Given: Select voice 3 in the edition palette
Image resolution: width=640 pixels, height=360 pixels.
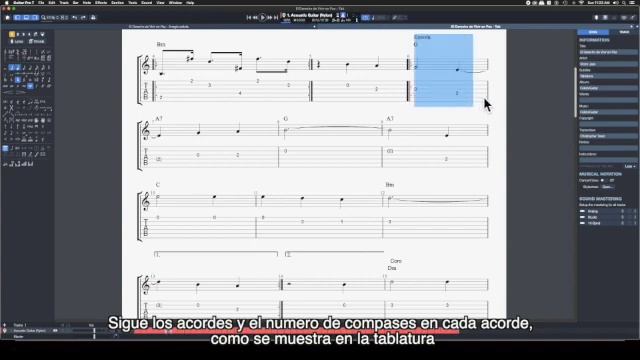Looking at the screenshot, I should [x=24, y=34].
